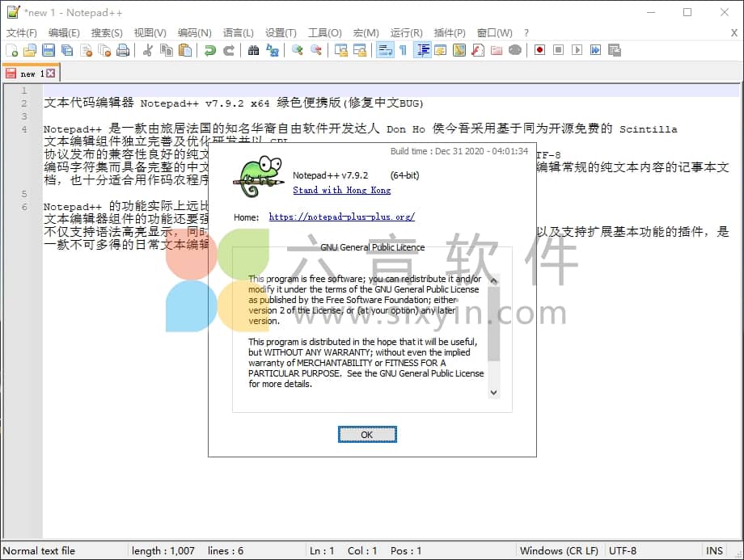Save all open documents via toolbar
Screen dimensions: 744x560
pyautogui.click(x=66, y=49)
